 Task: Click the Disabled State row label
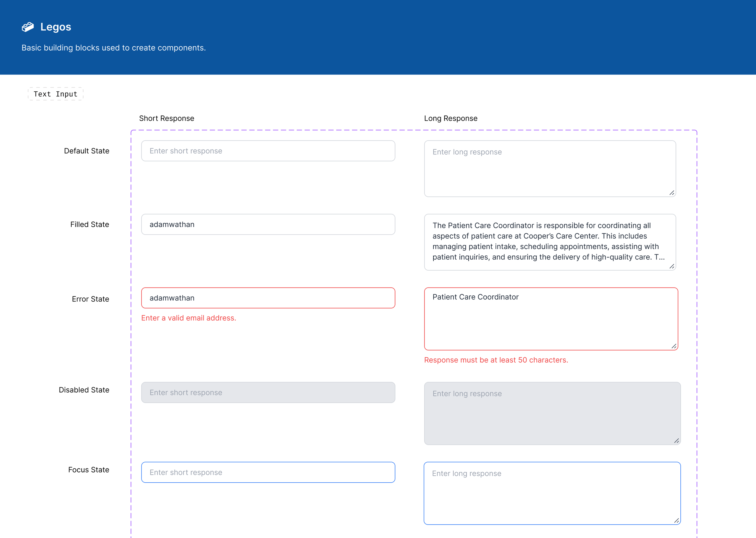[x=84, y=390]
